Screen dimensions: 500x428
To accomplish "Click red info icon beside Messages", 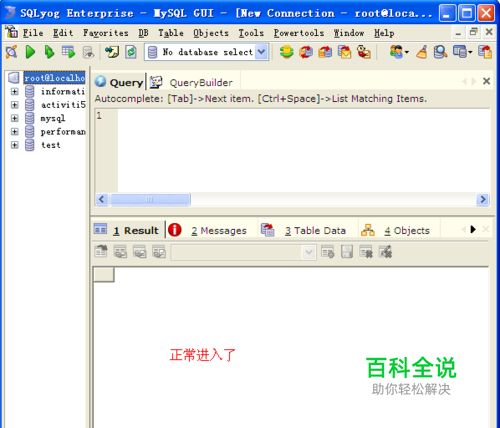I will tap(175, 230).
